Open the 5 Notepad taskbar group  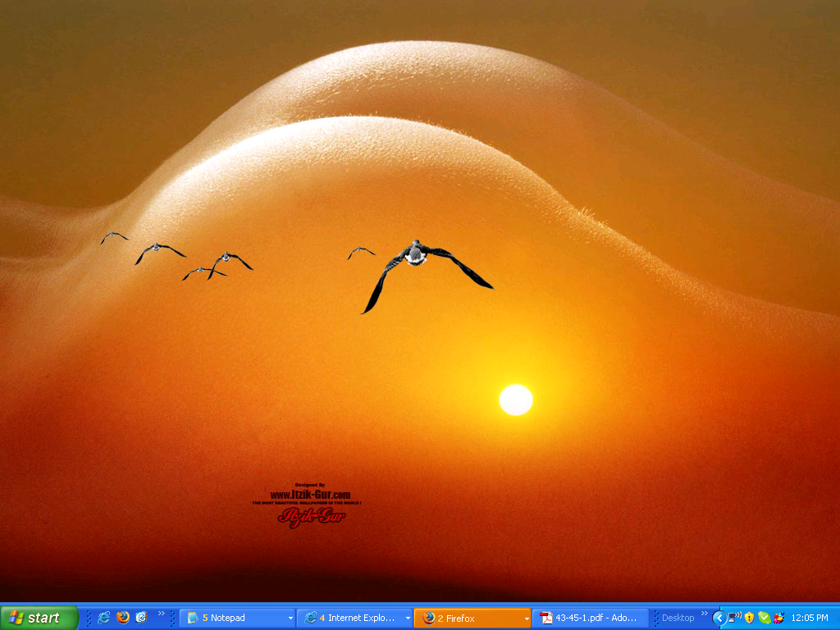[x=237, y=618]
